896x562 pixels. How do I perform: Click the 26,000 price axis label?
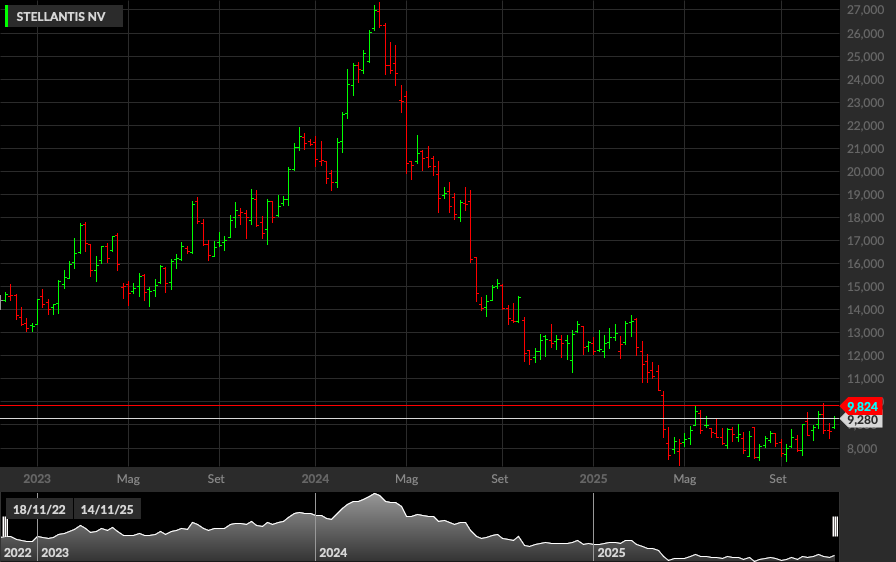tap(865, 34)
